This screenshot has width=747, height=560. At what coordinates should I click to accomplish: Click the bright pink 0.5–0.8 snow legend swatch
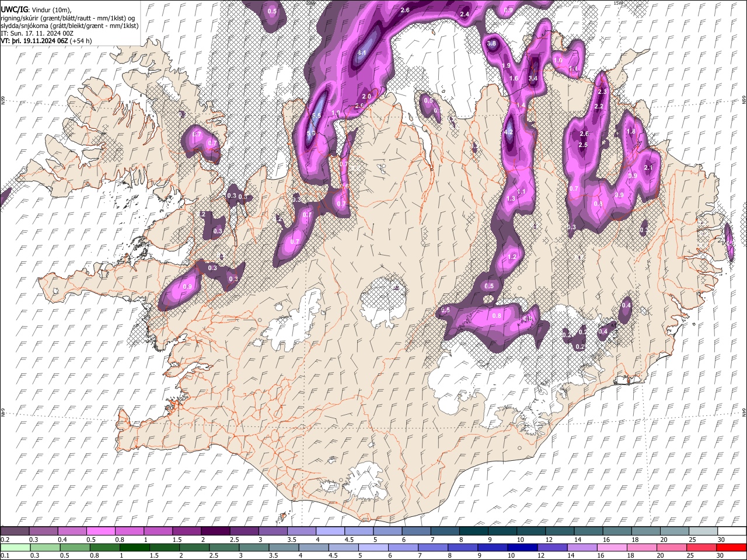coord(101,531)
